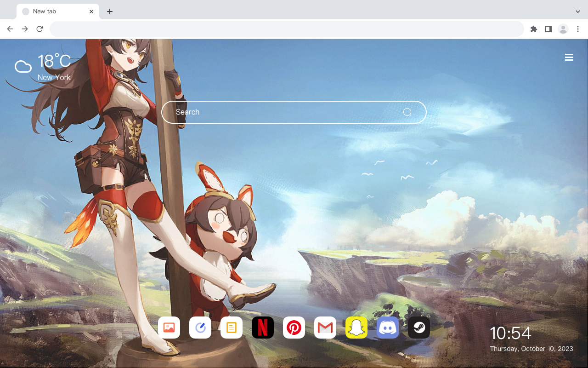588x368 pixels.
Task: Open the Steam shortcut icon
Action: (419, 328)
